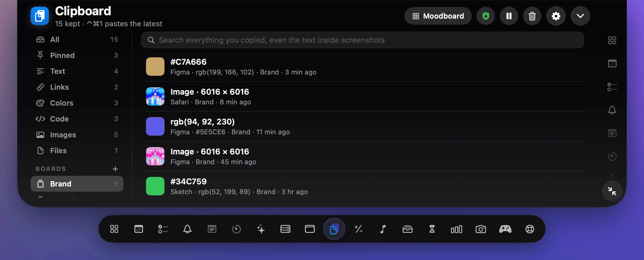The height and width of the screenshot is (260, 644).
Task: Filter by Code snippets
Action: pyautogui.click(x=77, y=119)
